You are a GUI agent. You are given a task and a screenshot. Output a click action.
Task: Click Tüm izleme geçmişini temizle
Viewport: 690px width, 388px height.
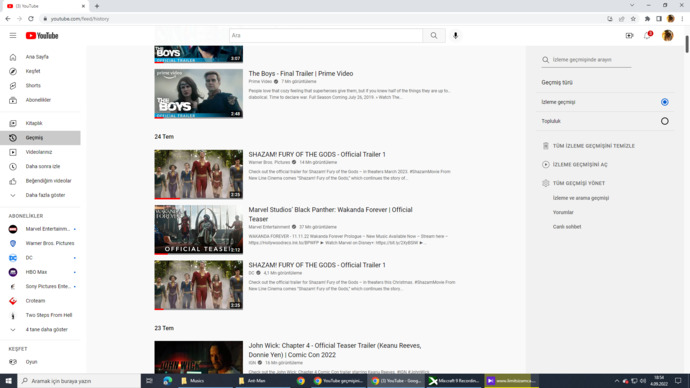coord(589,146)
